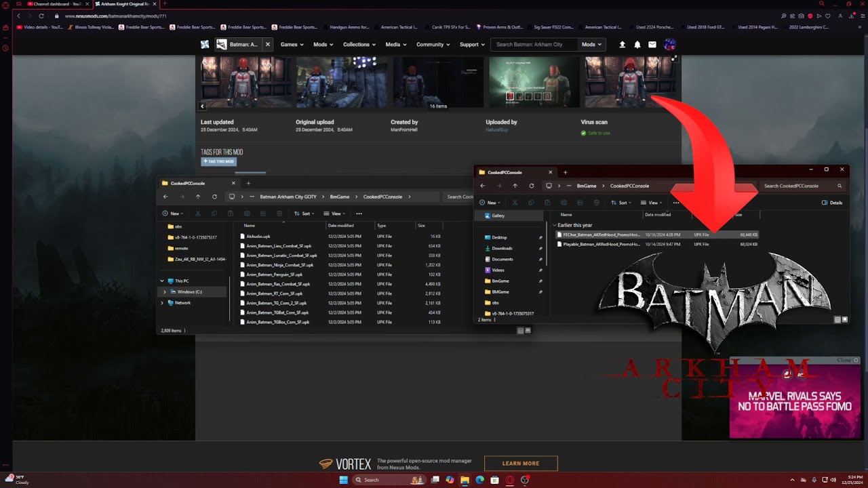Switch right Explorer to large icons view
Viewport: 868px width, 488px height.
pos(845,319)
